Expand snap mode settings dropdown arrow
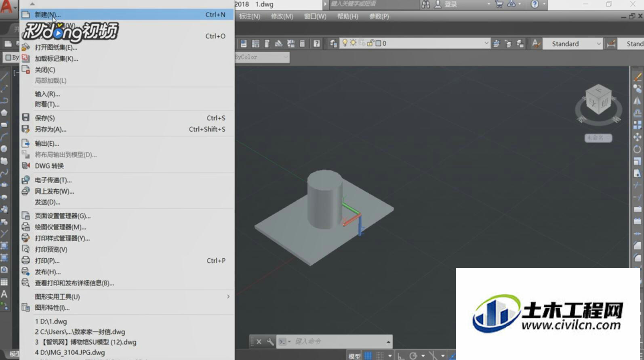Screen dimensions: 644x360 tap(390, 356)
